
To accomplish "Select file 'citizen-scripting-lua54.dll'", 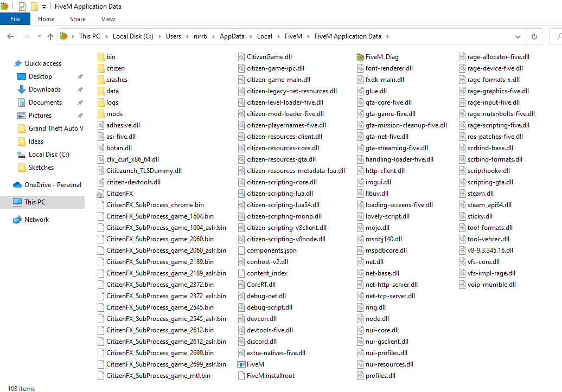I will click(x=283, y=205).
